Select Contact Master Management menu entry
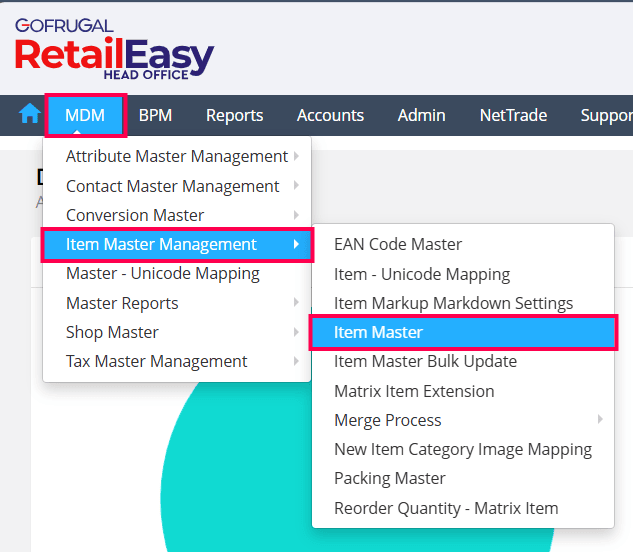The width and height of the screenshot is (633, 552). pyautogui.click(x=177, y=186)
